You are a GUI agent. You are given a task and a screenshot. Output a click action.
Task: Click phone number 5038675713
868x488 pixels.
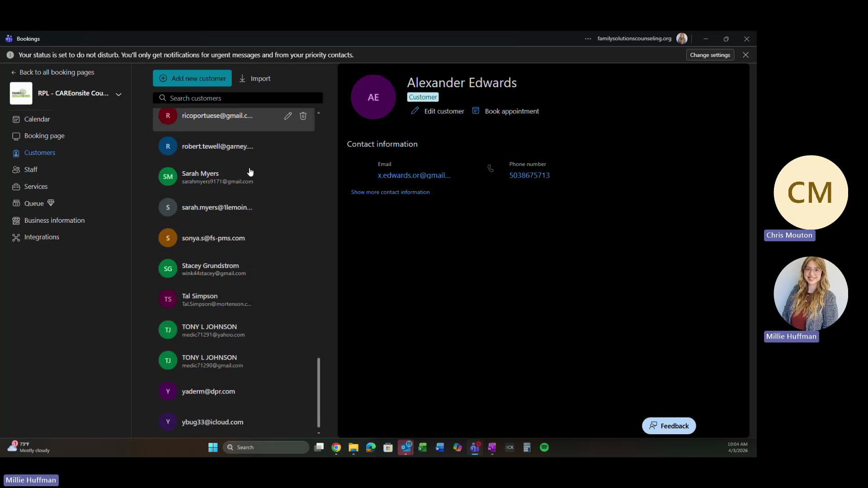(529, 175)
